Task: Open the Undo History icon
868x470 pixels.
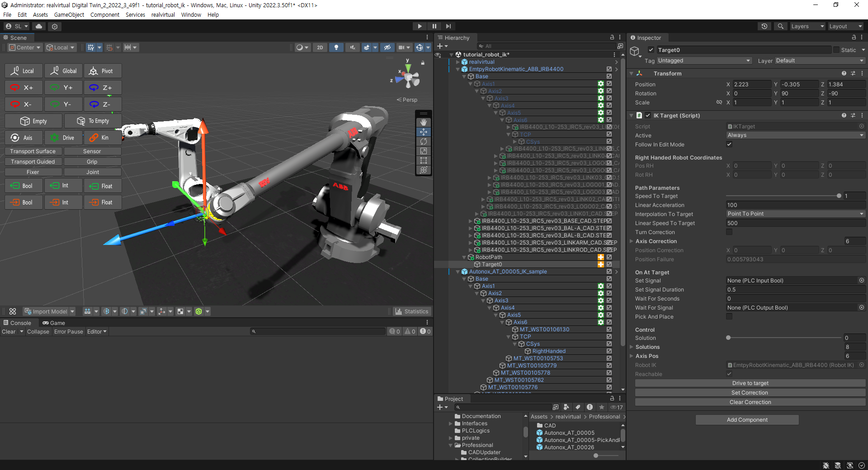Action: tap(764, 26)
